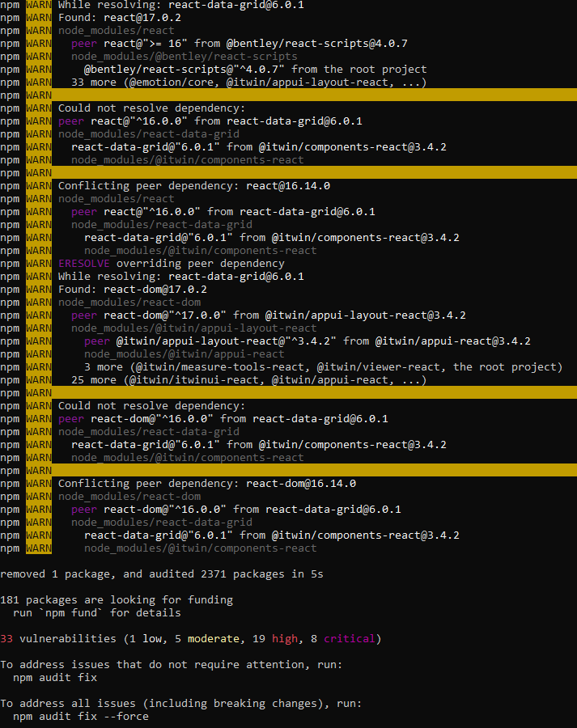
Task: Select the "node_modules/@itwin/appui-layout-react" path line
Action: (193, 328)
